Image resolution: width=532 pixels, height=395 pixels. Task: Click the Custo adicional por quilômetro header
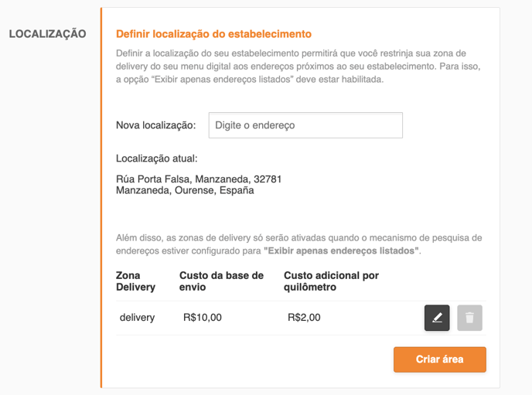pos(331,281)
